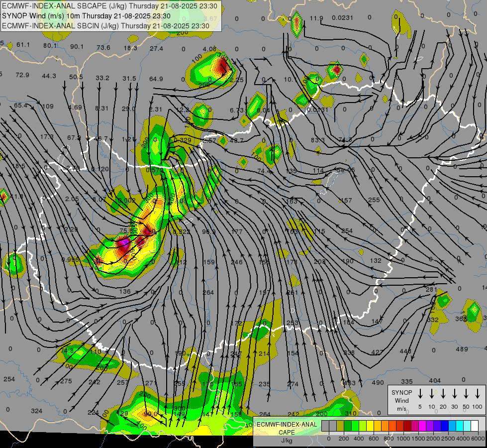Pick the dark red CAPE legend swatch
This screenshot has width=487, height=448.
(x=407, y=426)
